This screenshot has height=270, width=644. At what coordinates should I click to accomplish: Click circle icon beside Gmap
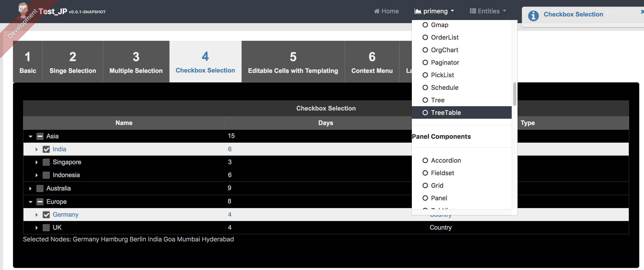pos(425,25)
